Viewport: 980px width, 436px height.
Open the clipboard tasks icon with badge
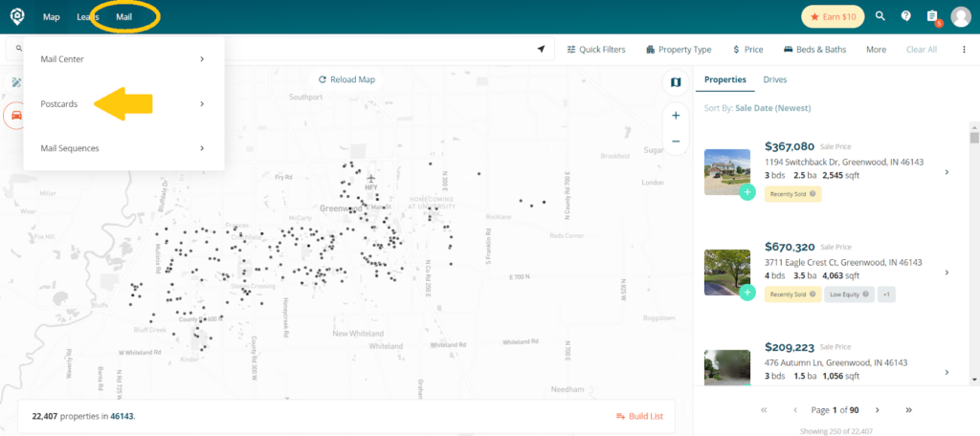(x=932, y=16)
